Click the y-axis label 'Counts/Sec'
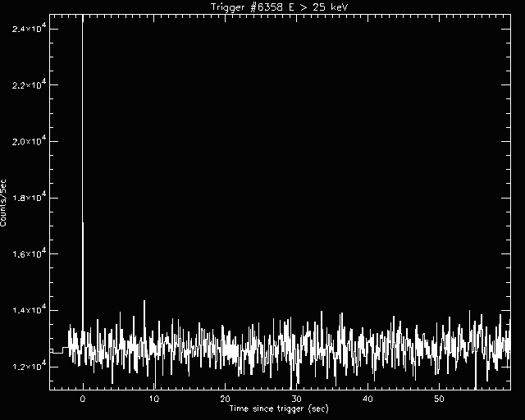525x420 pixels. point(3,203)
